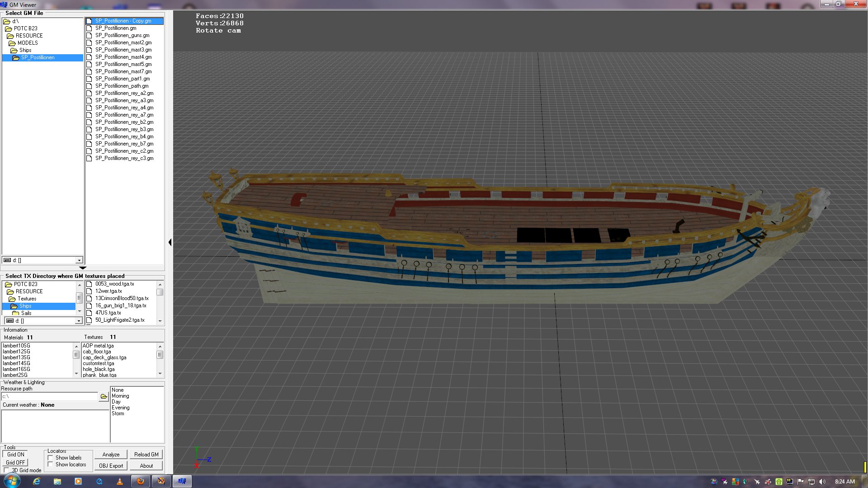868x488 pixels.
Task: Select cab_floor.tga in the textures list
Action: 97,352
